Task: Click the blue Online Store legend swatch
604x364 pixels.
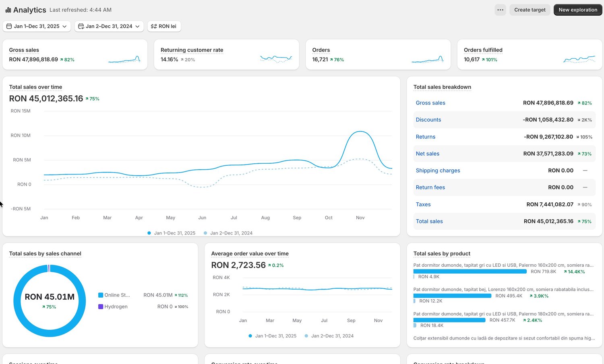Action: (x=101, y=295)
